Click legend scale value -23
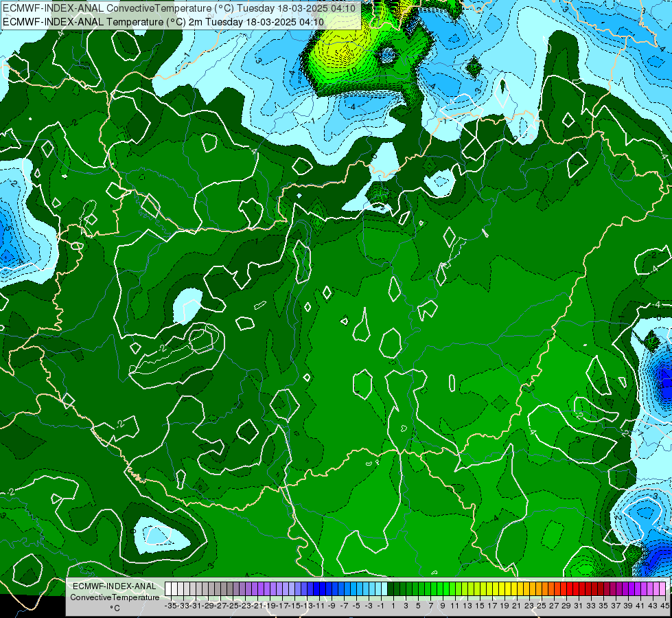Image resolution: width=672 pixels, height=618 pixels. tap(246, 606)
